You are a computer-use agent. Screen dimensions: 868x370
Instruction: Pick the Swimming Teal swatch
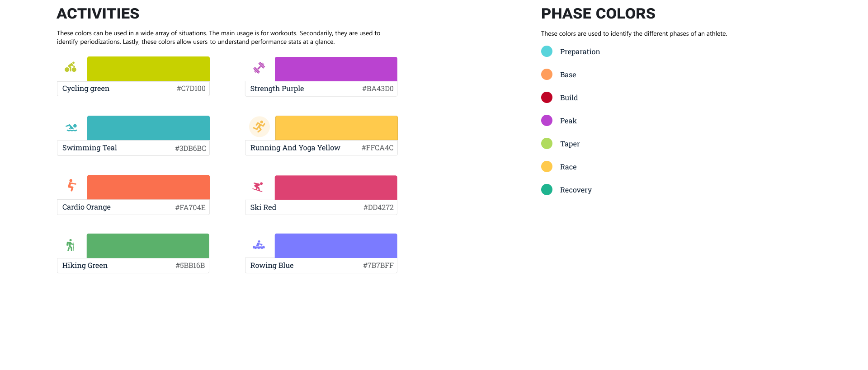click(148, 128)
